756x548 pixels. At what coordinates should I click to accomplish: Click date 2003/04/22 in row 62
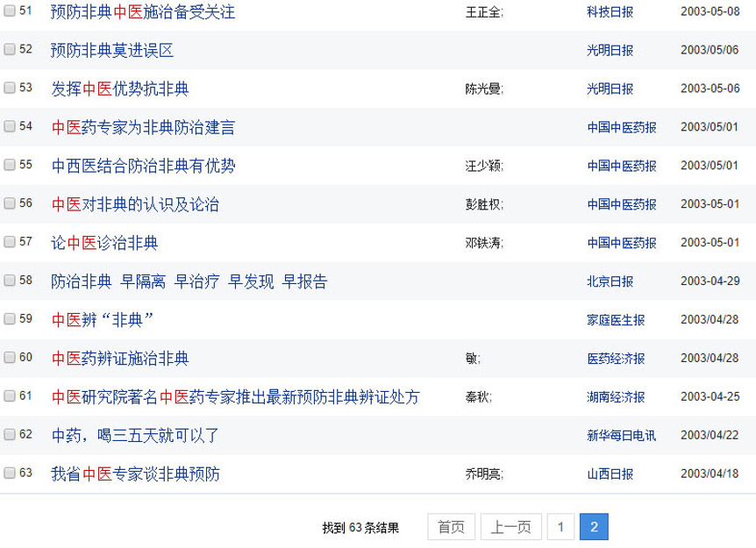click(710, 435)
